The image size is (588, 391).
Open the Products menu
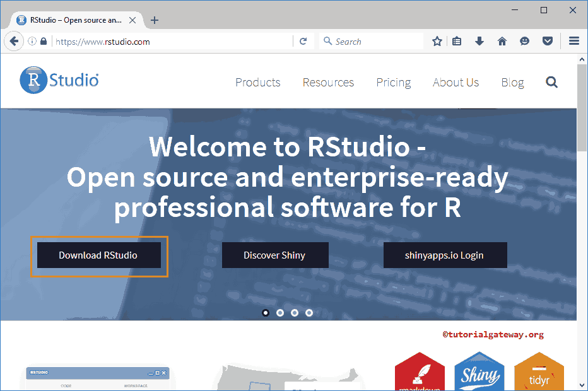(257, 82)
